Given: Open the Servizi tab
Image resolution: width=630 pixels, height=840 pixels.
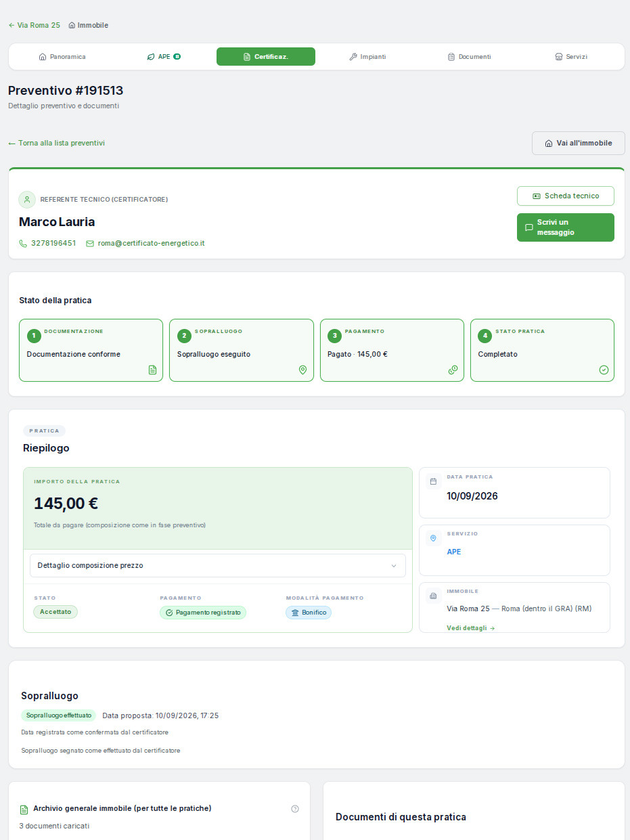Looking at the screenshot, I should tap(571, 57).
